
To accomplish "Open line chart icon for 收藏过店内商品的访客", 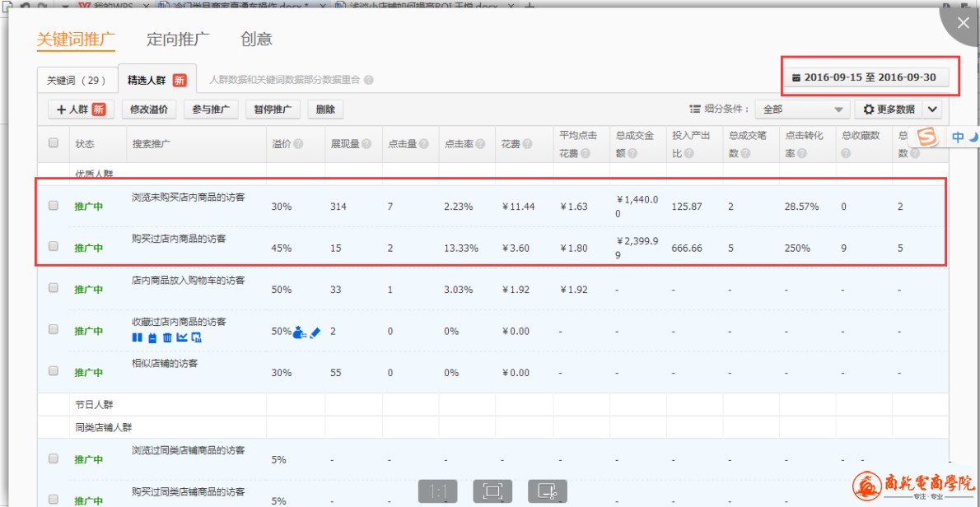I will (x=182, y=337).
